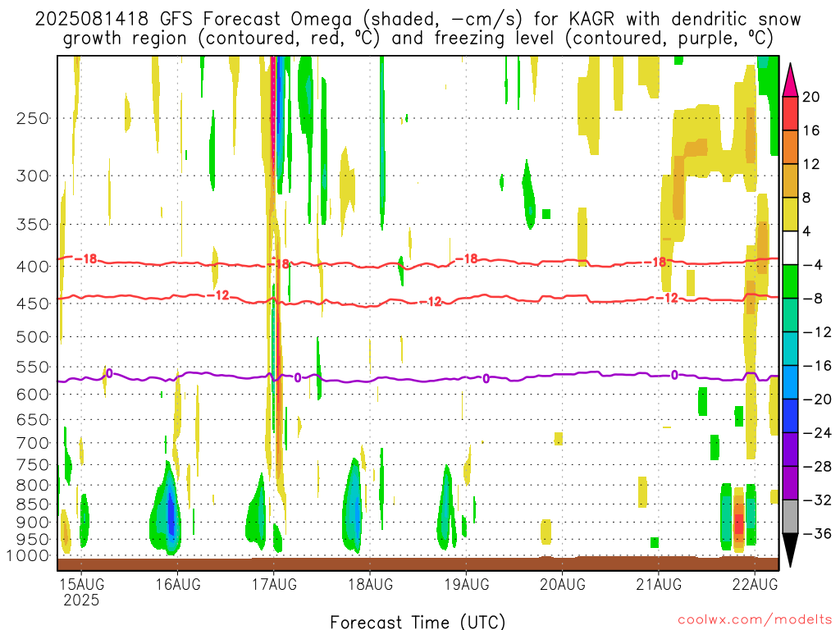
Task: Click the 650 pressure level label
Action: coord(32,419)
